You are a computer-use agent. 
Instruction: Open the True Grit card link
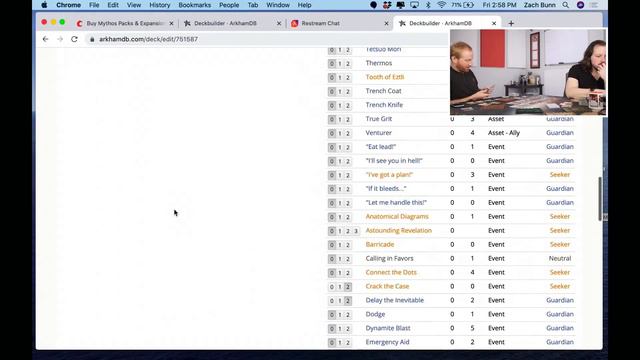point(379,119)
